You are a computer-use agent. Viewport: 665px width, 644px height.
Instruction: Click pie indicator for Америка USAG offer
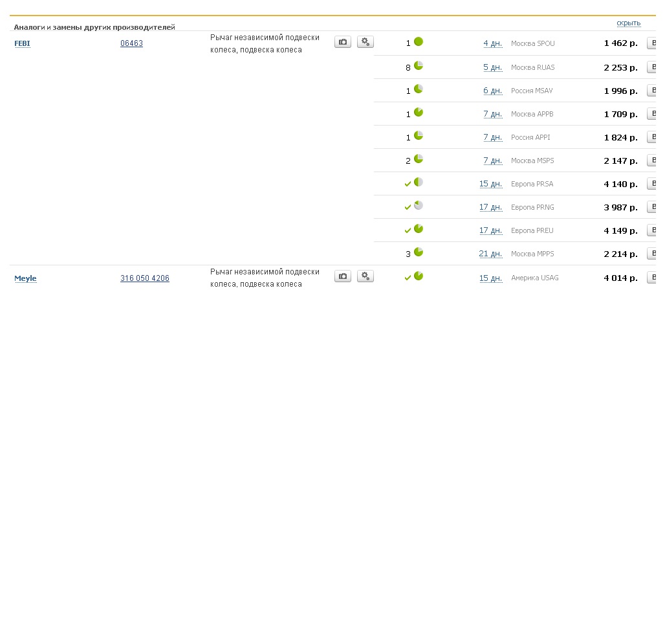(x=419, y=276)
